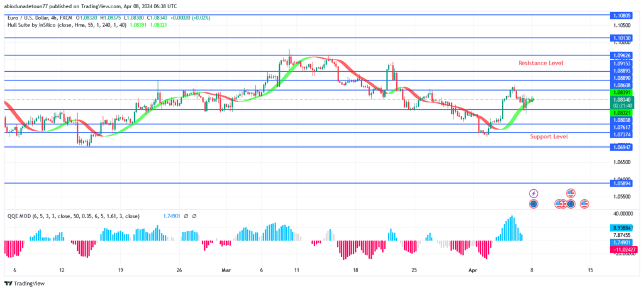Click the current price label 1.08340 on the axis
The image size is (644, 291).
[622, 99]
